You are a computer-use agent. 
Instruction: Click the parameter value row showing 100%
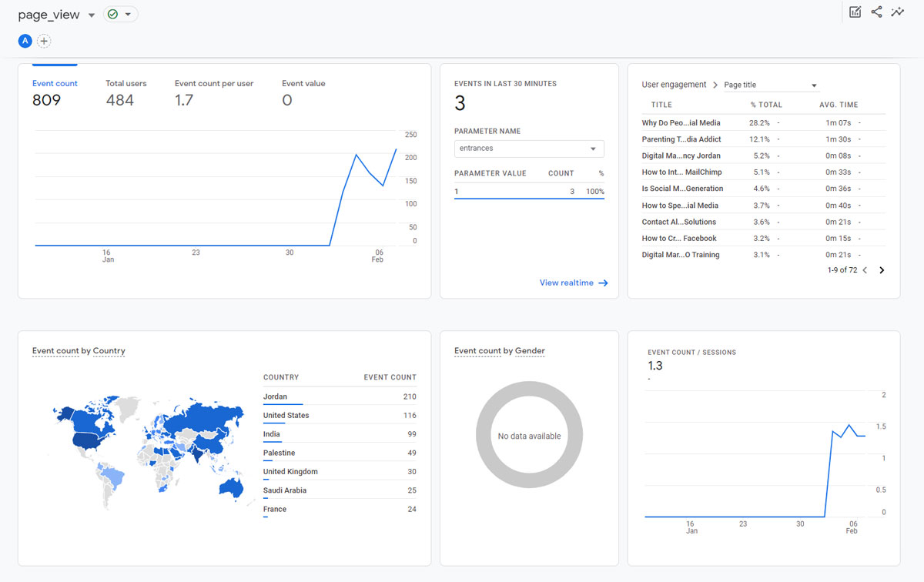pos(529,191)
